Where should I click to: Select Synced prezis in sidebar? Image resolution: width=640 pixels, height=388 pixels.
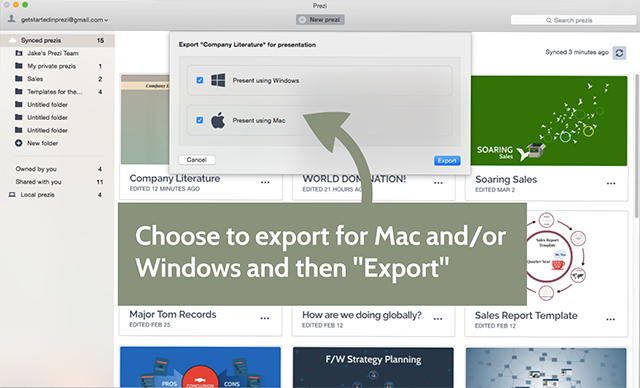(57, 40)
